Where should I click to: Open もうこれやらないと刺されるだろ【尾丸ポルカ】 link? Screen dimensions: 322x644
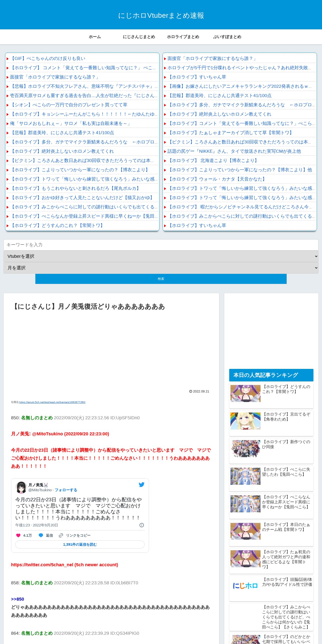point(75,188)
